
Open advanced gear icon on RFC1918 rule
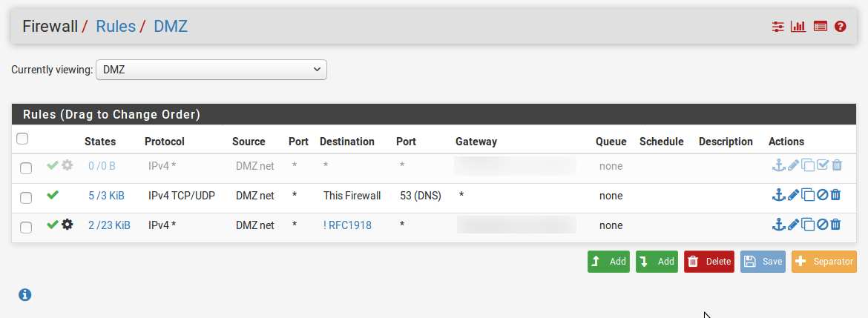67,225
